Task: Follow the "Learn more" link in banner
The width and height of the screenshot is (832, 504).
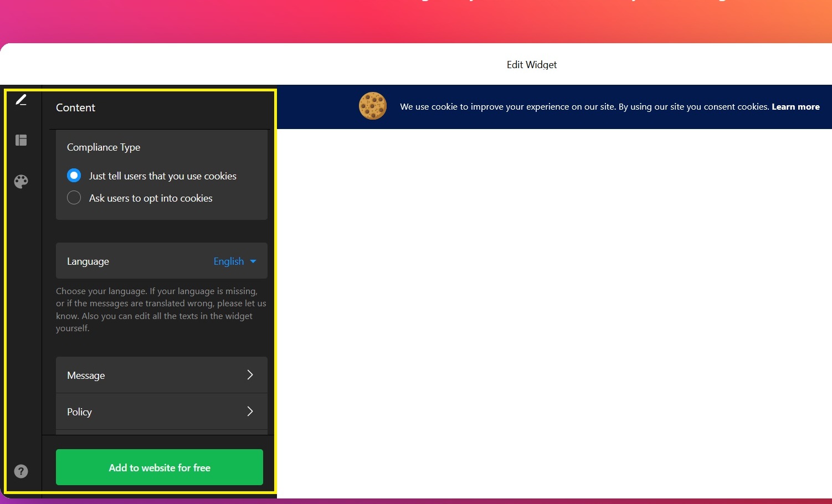Action: (x=795, y=107)
